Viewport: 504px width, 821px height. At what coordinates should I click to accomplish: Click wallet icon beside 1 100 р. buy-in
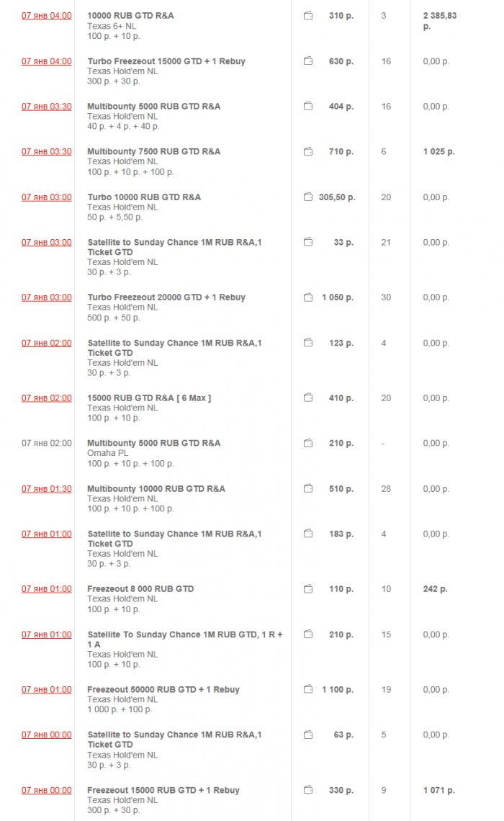click(308, 689)
